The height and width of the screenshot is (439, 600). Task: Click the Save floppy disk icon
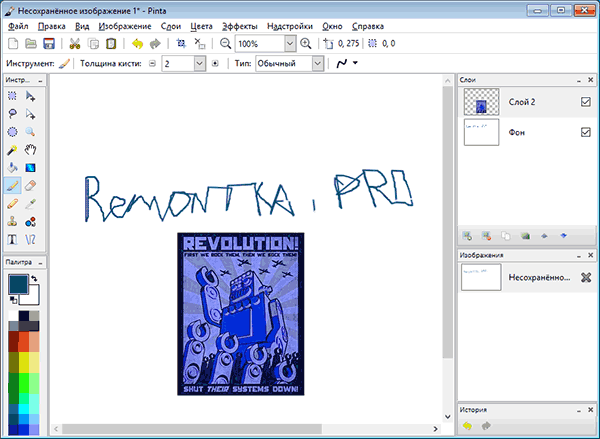[49, 44]
